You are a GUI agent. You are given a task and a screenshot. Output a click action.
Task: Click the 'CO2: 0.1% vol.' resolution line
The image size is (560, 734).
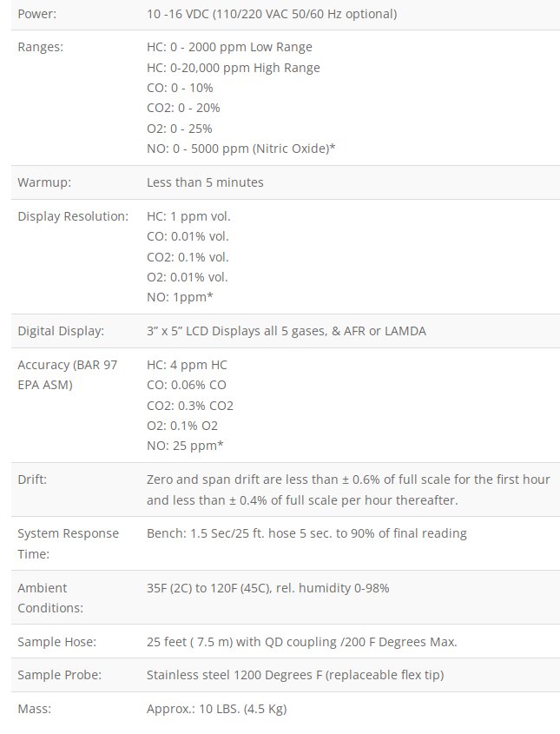pyautogui.click(x=188, y=256)
